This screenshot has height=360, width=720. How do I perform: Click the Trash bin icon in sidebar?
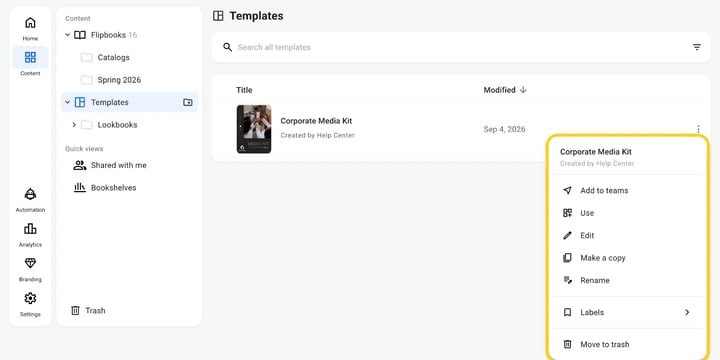75,311
